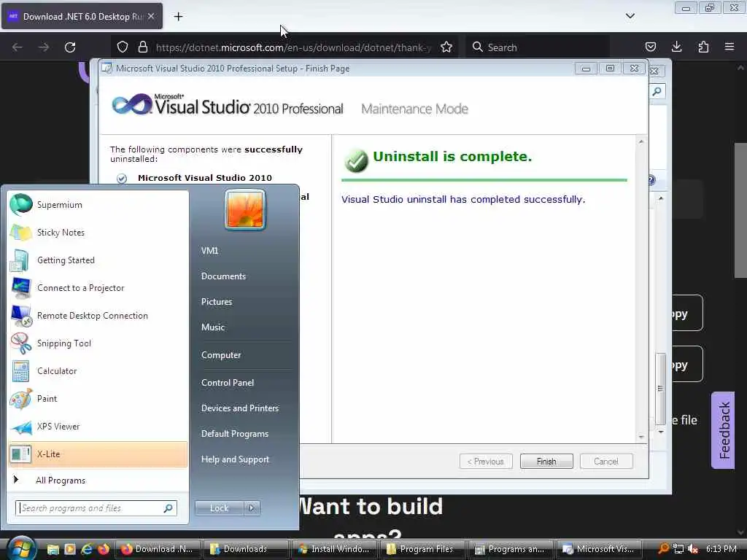Viewport: 747px width, 560px height.
Task: Launch Remote Desktop Connection
Action: pyautogui.click(x=98, y=315)
